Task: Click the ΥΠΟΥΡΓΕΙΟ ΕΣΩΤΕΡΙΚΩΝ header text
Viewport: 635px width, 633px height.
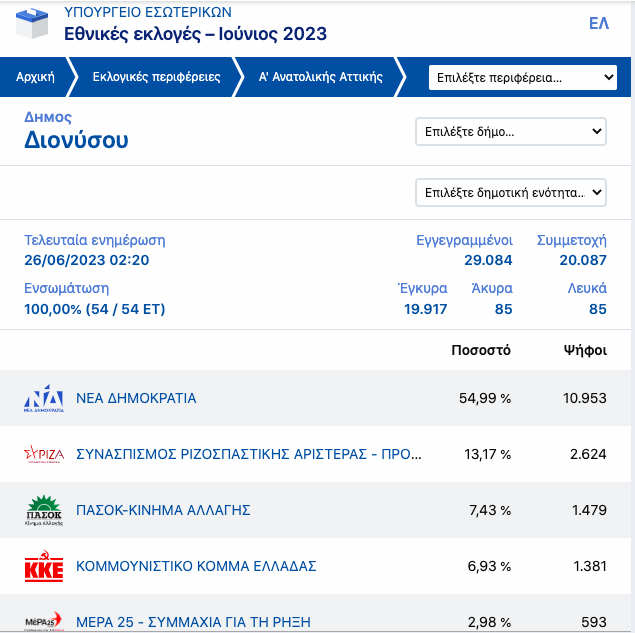Action: point(148,12)
